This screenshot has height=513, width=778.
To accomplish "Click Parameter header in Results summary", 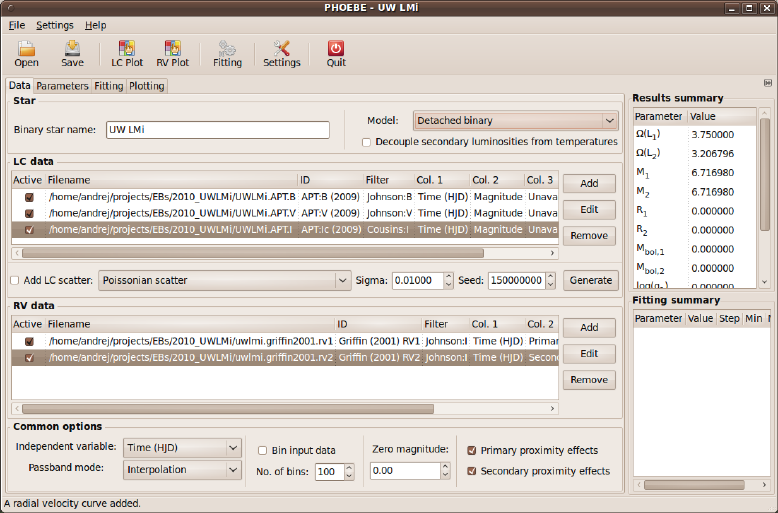I will [660, 117].
